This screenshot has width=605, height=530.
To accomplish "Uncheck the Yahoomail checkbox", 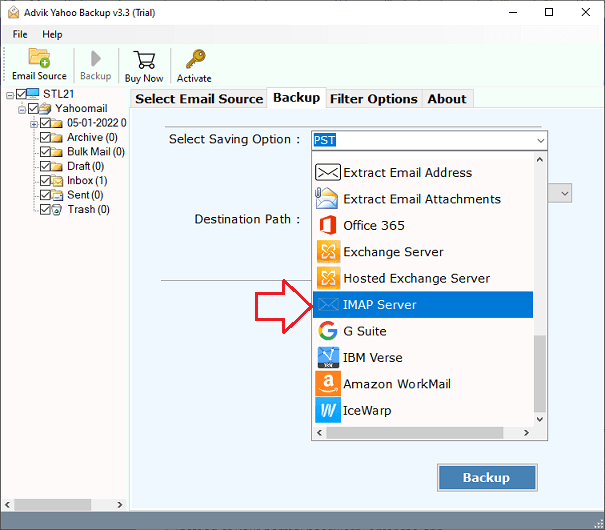I will pos(33,108).
